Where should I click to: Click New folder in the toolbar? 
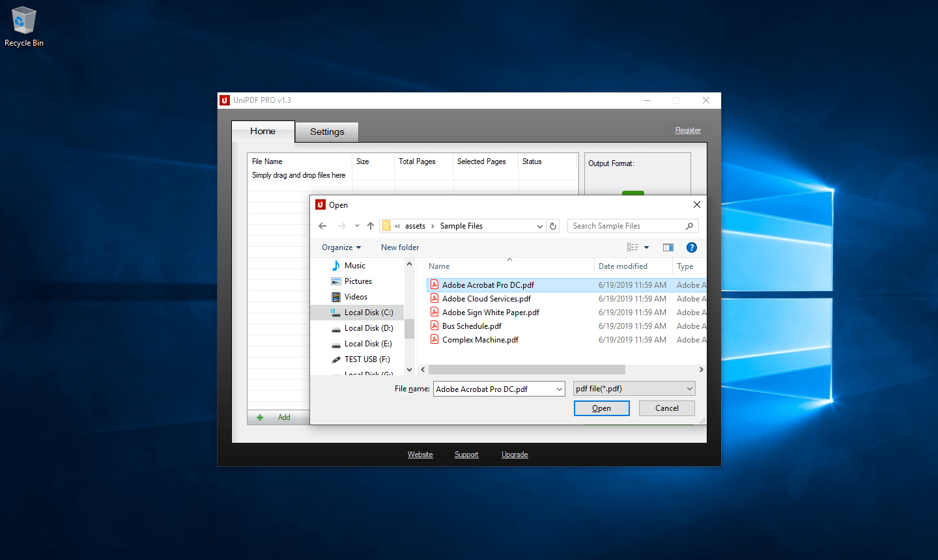tap(400, 247)
